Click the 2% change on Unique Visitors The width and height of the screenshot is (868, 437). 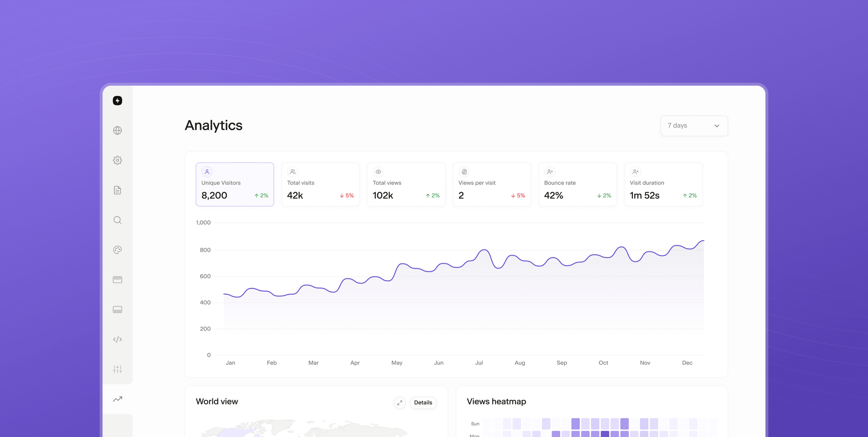pyautogui.click(x=261, y=196)
